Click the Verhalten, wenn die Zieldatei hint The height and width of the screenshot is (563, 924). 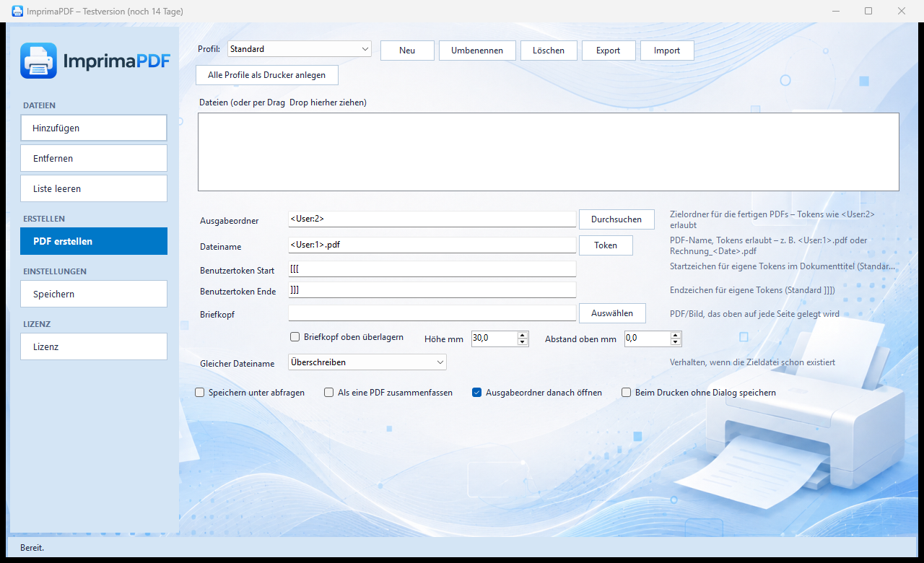coord(752,362)
